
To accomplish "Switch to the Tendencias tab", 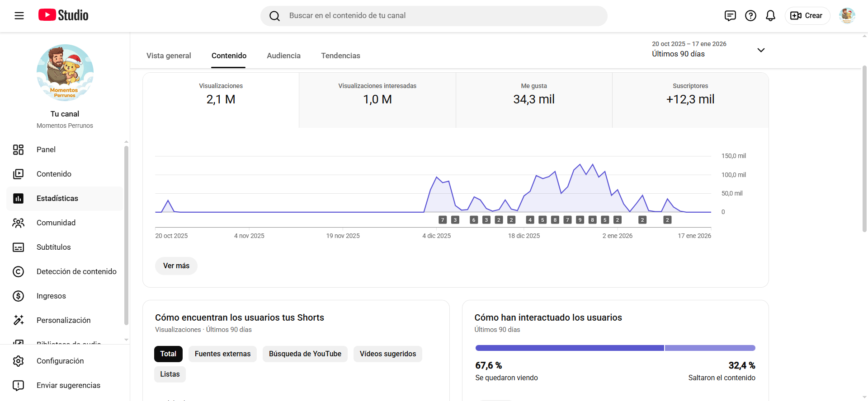I will tap(340, 56).
